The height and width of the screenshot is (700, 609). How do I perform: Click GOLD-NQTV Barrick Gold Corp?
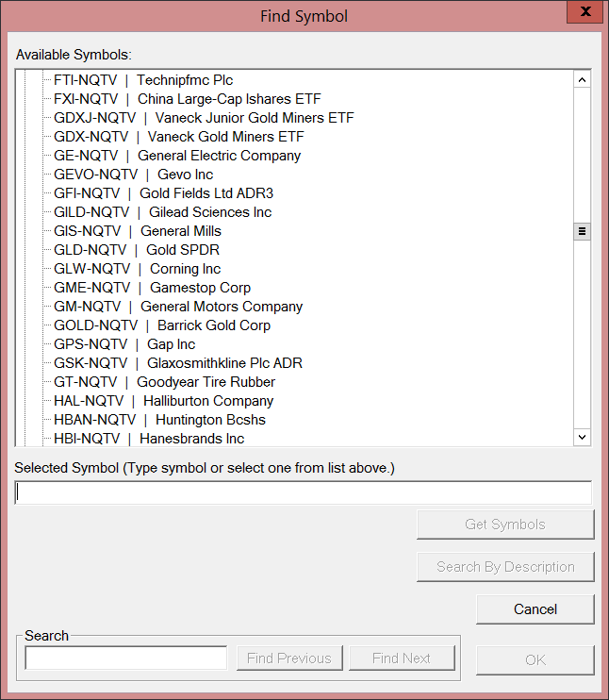pos(162,325)
